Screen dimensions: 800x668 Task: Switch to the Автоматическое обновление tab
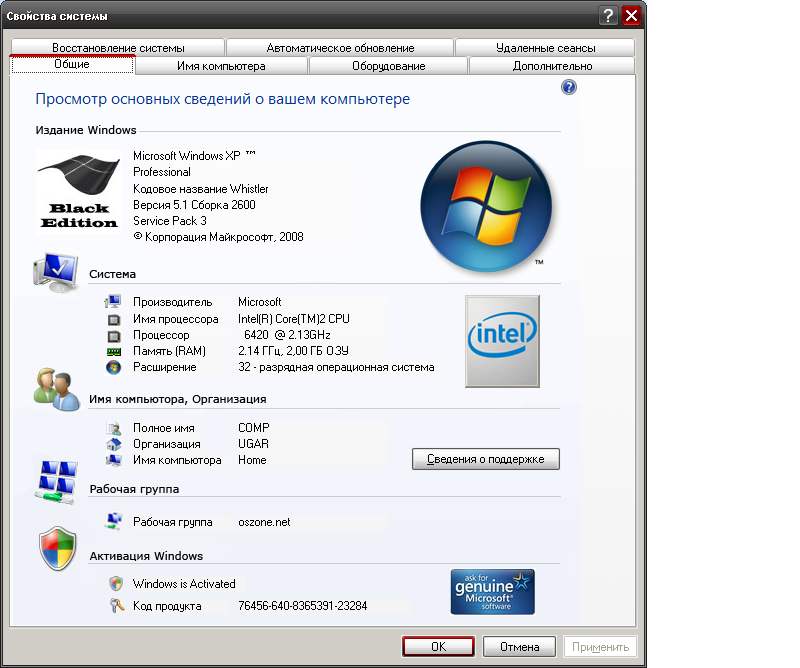click(340, 47)
